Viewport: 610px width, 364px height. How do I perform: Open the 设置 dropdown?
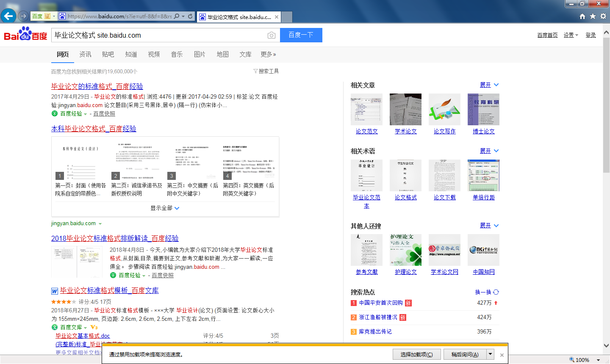pyautogui.click(x=571, y=35)
